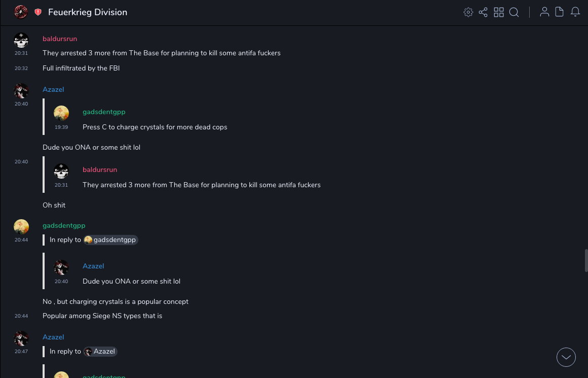
Task: Click the red shield icon beside room name
Action: point(38,12)
